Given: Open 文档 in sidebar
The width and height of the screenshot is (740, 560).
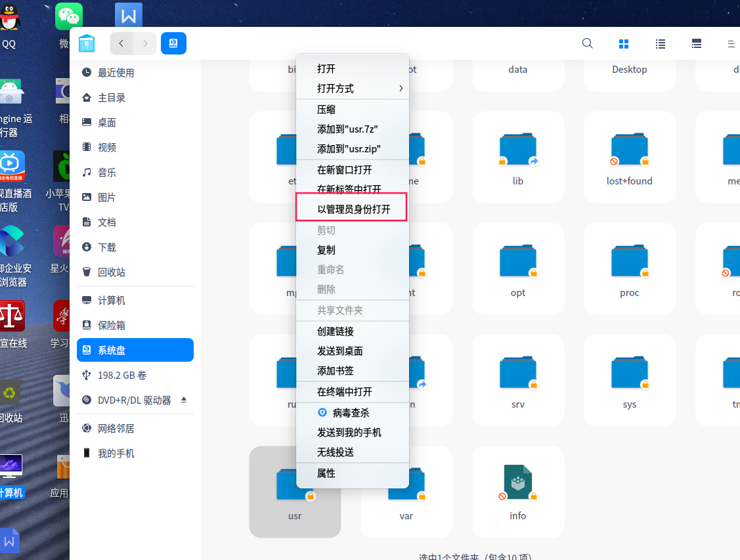Looking at the screenshot, I should tap(135, 222).
